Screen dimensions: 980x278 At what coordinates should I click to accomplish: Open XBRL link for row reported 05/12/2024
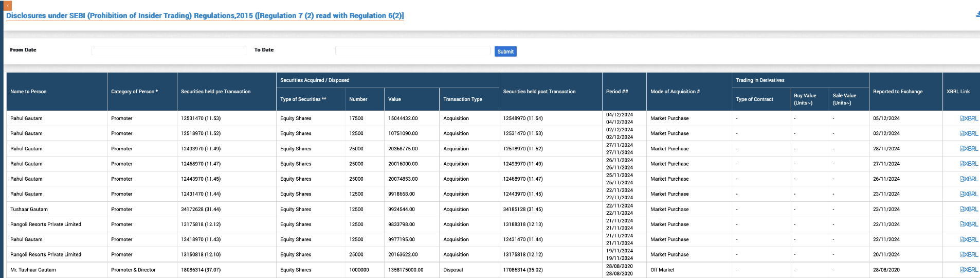coord(969,118)
